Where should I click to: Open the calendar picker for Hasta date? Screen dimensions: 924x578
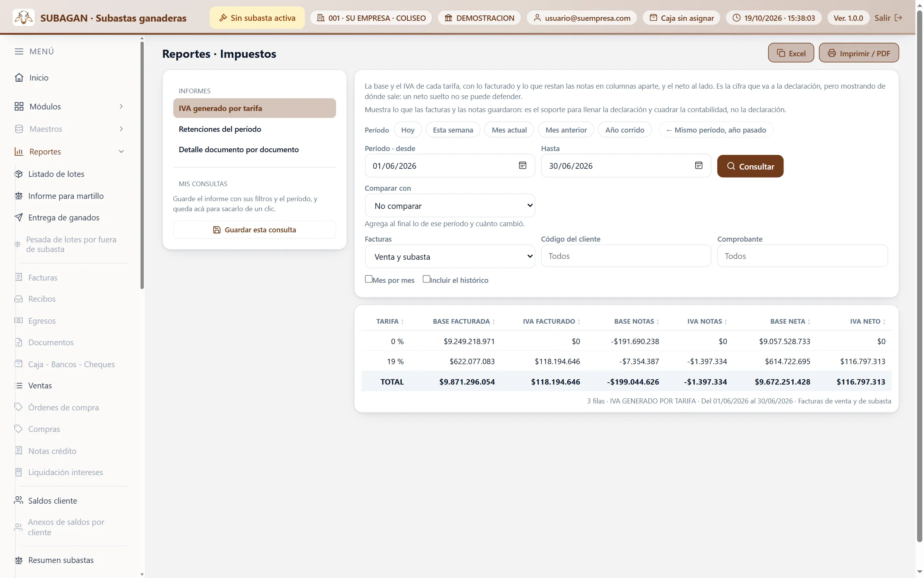(699, 165)
